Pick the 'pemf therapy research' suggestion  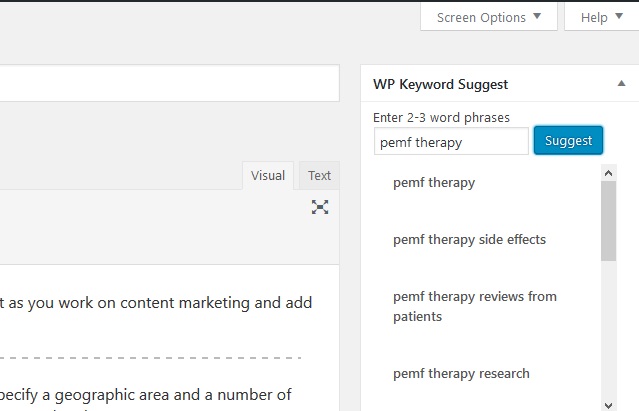[461, 374]
